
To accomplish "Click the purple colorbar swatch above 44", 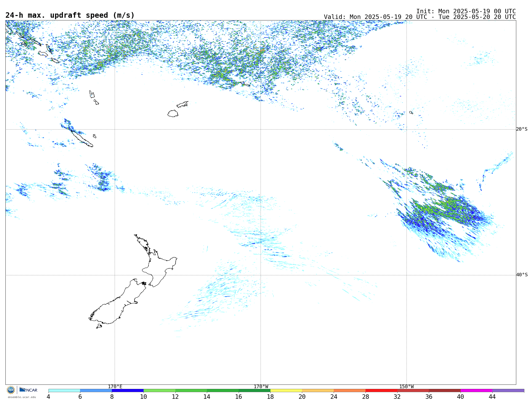I will pos(508,391).
